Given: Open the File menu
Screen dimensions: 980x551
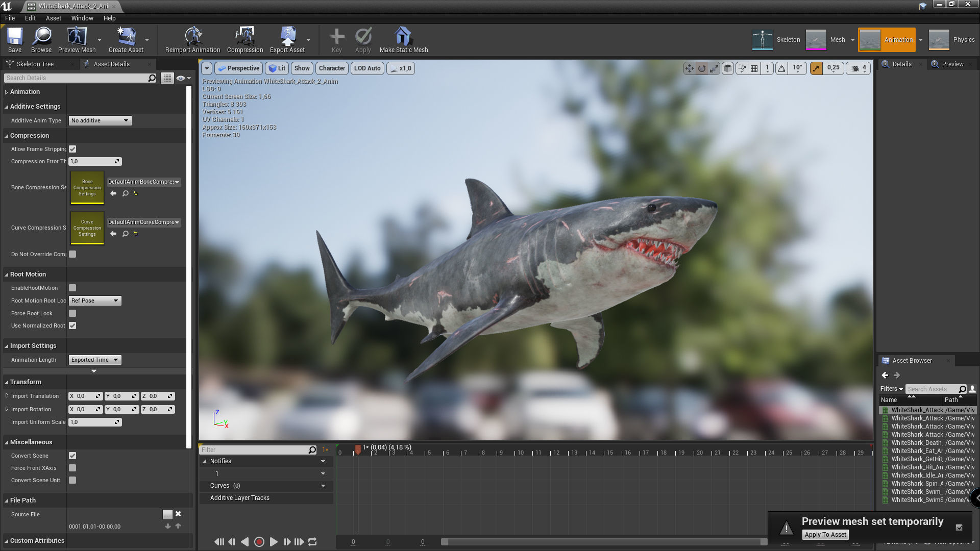Looking at the screenshot, I should [10, 18].
